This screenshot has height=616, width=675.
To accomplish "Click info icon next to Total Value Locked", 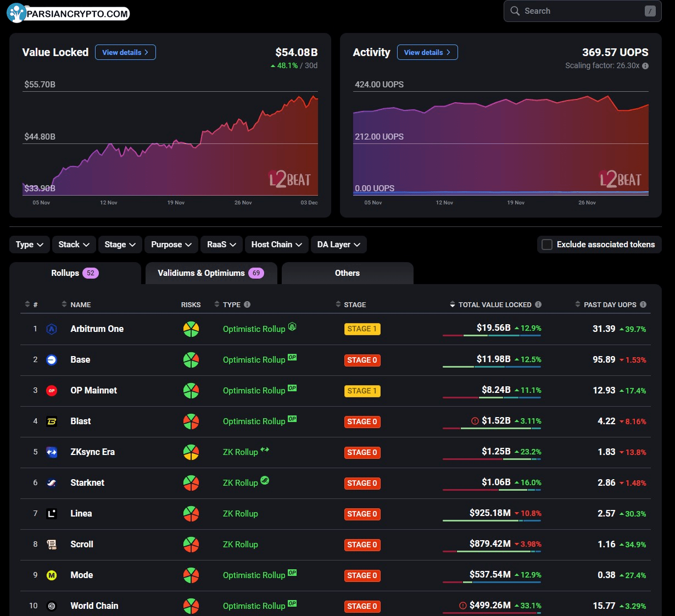I will pos(538,304).
